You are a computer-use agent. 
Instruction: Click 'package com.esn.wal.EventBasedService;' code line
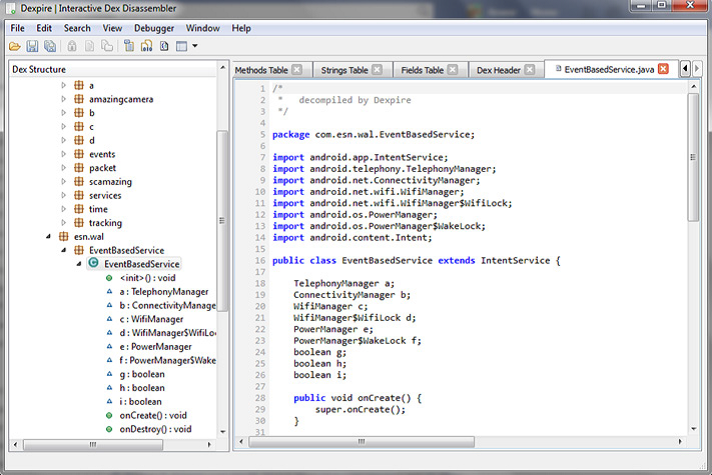[x=373, y=134]
